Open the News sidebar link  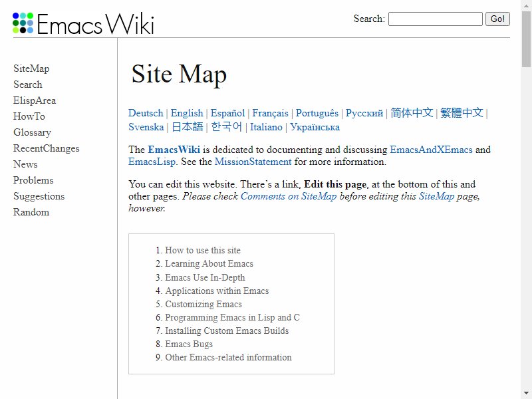[x=25, y=164]
